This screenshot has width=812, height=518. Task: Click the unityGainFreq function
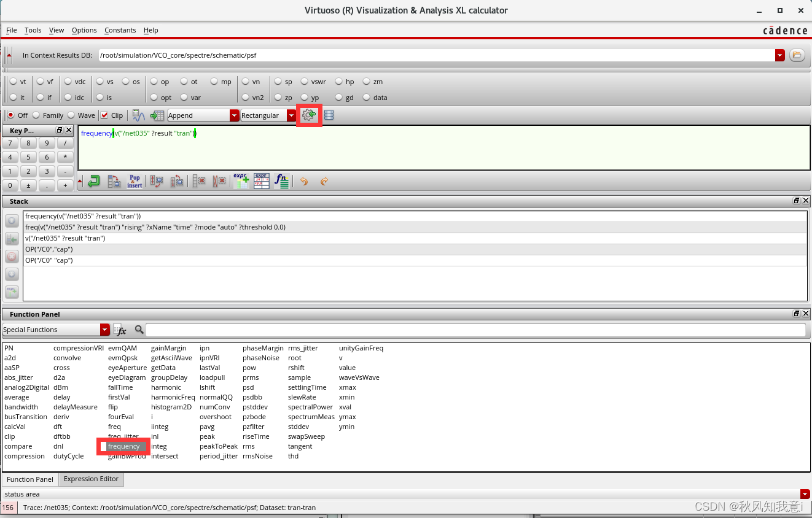[x=361, y=348]
